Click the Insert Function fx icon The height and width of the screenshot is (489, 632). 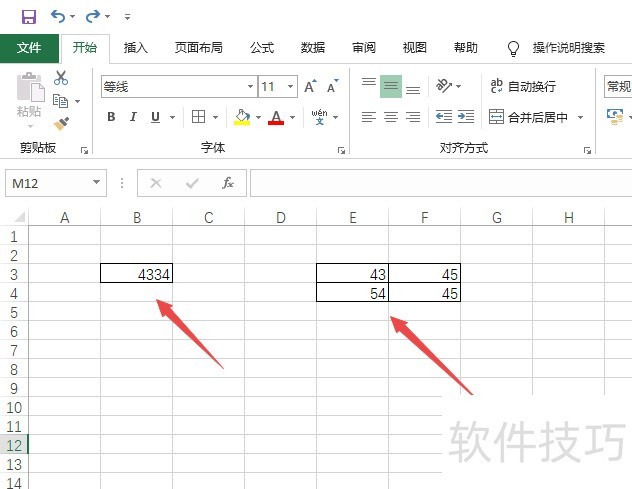tap(228, 183)
